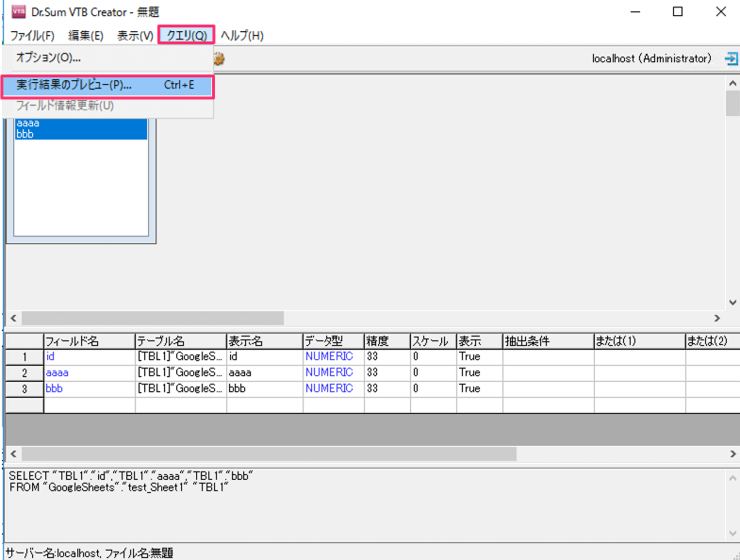Click the 抽出条件 column header
Image resolution: width=740 pixels, height=560 pixels.
(549, 341)
